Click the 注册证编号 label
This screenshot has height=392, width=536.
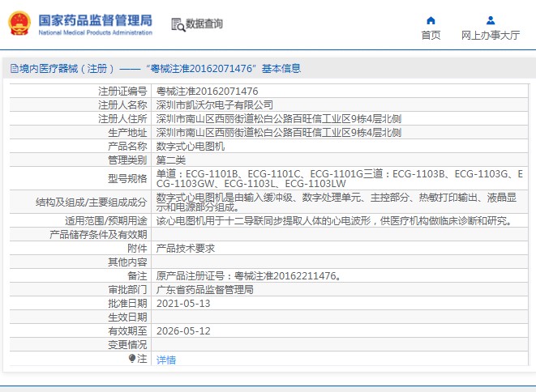[122, 92]
